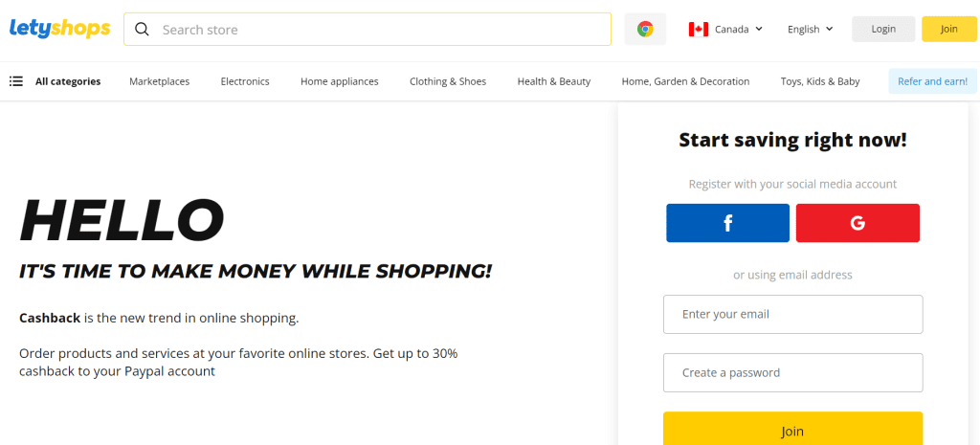Select the Electronics category

[x=245, y=81]
